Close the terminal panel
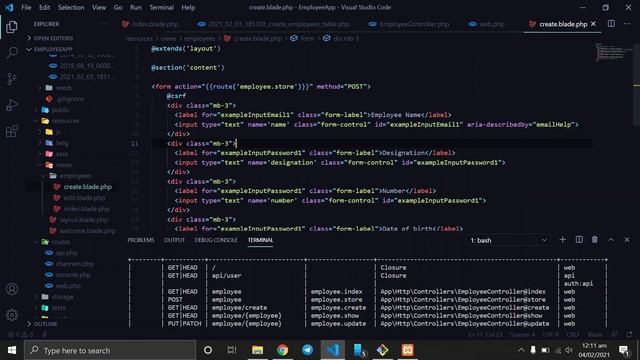Image resolution: width=640 pixels, height=360 pixels. click(627, 240)
